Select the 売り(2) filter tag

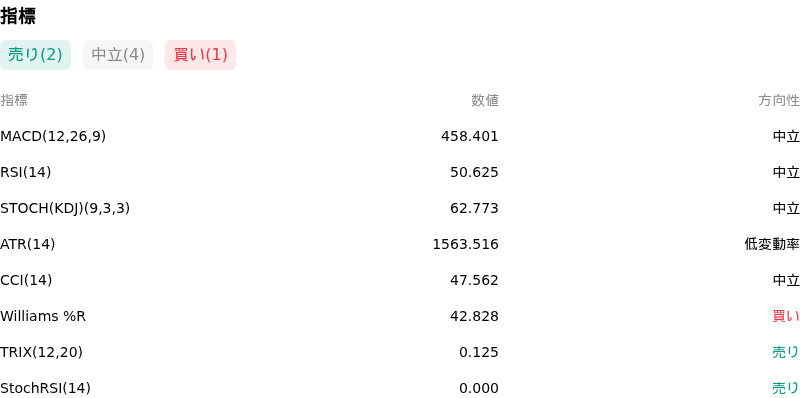[35, 55]
